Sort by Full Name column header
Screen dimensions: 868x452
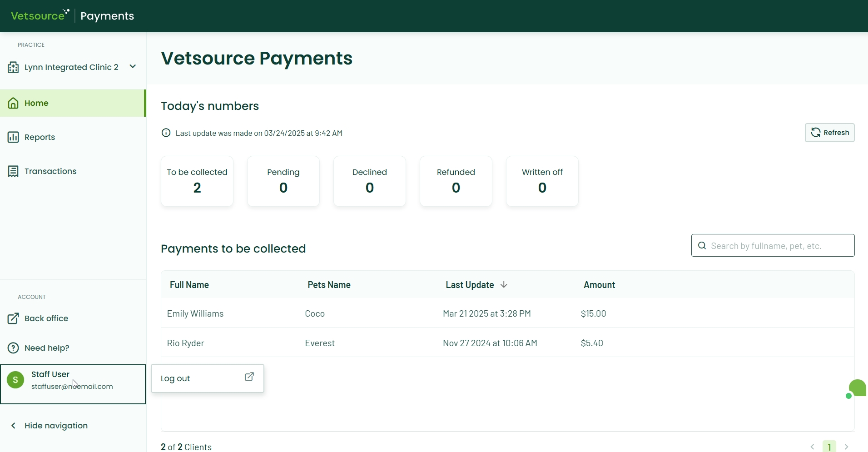(189, 285)
